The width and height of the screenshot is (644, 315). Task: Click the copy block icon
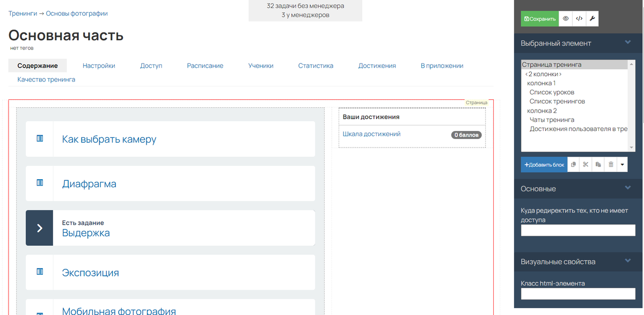pyautogui.click(x=573, y=165)
